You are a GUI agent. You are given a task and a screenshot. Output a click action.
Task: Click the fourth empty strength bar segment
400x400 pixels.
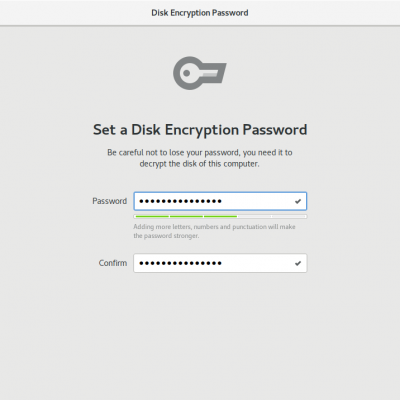[x=255, y=216]
